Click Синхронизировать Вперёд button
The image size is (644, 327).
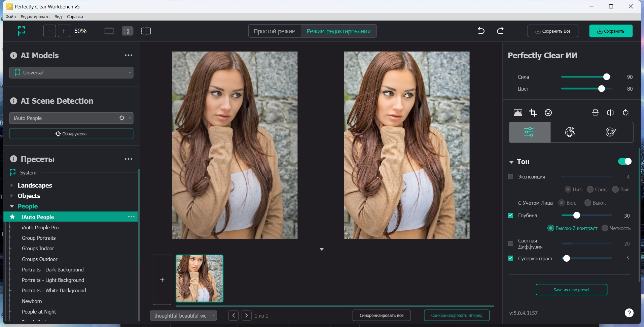pos(457,315)
